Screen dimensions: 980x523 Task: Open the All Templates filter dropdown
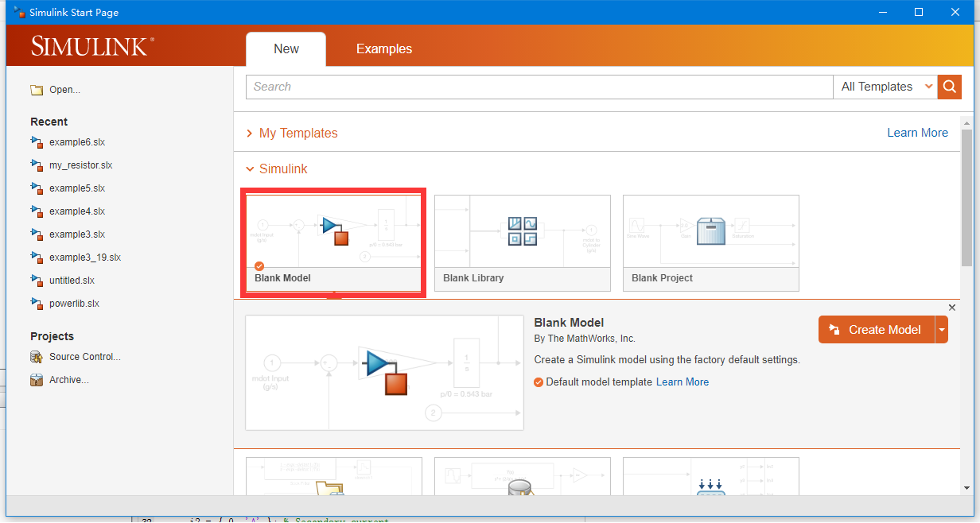[x=886, y=87]
